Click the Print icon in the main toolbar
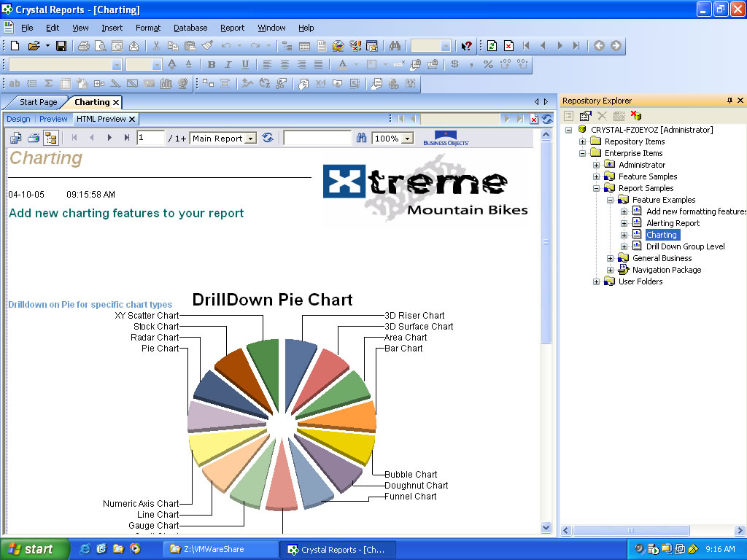The width and height of the screenshot is (747, 560). pyautogui.click(x=84, y=46)
